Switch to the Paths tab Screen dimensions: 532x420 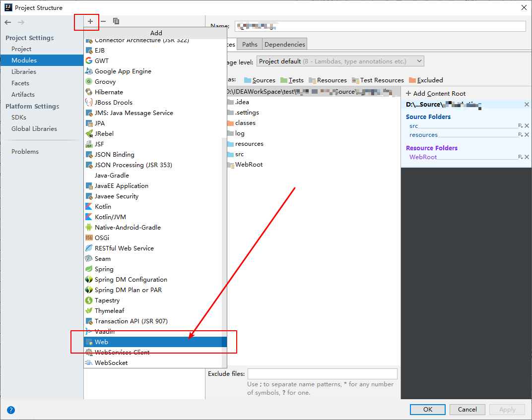[x=250, y=45]
